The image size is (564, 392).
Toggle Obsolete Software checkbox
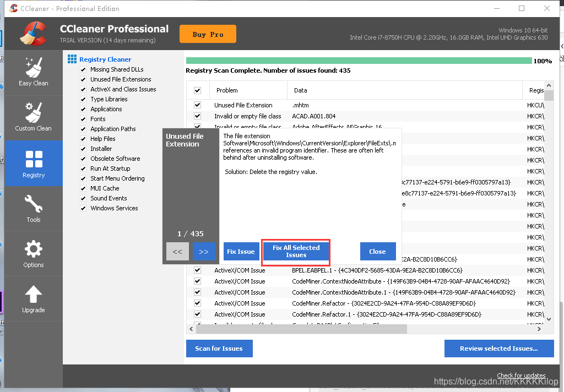83,159
